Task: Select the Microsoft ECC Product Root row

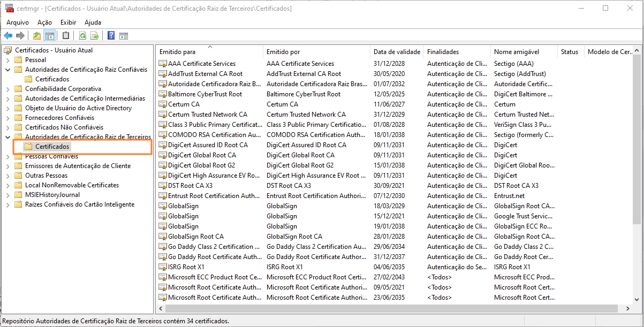Action: pos(394,277)
